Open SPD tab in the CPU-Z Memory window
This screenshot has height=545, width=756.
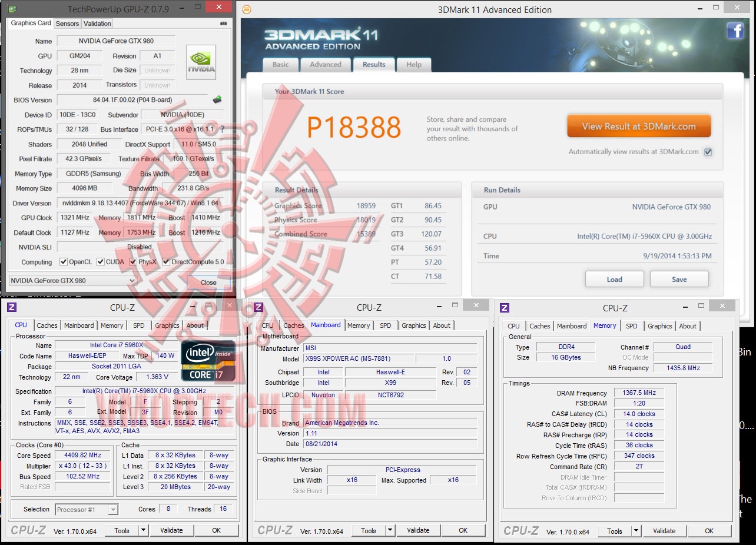(x=632, y=325)
